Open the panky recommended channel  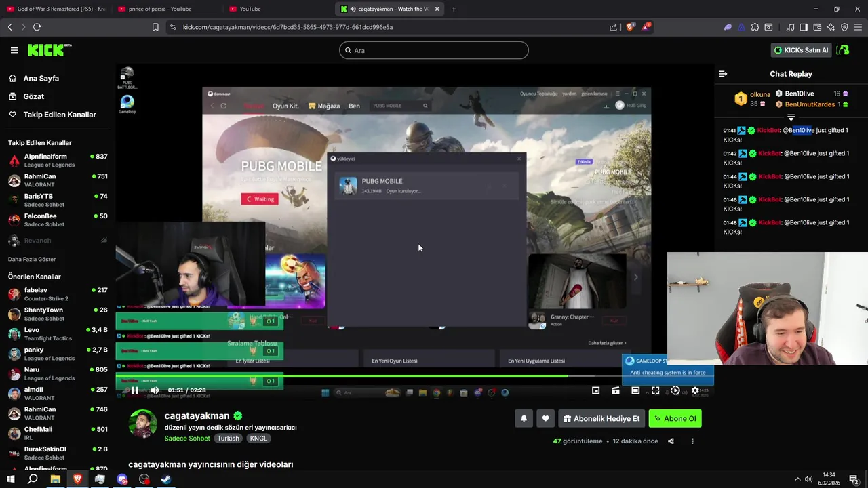pyautogui.click(x=58, y=354)
